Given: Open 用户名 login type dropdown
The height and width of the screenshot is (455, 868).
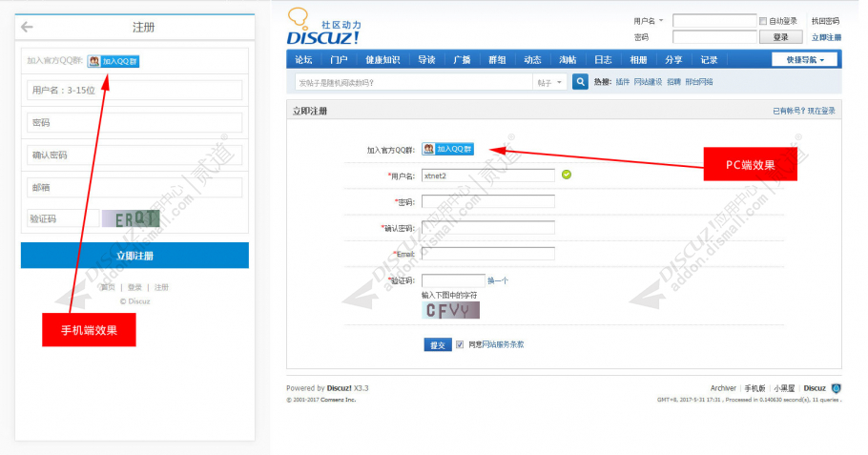Looking at the screenshot, I should pyautogui.click(x=649, y=21).
